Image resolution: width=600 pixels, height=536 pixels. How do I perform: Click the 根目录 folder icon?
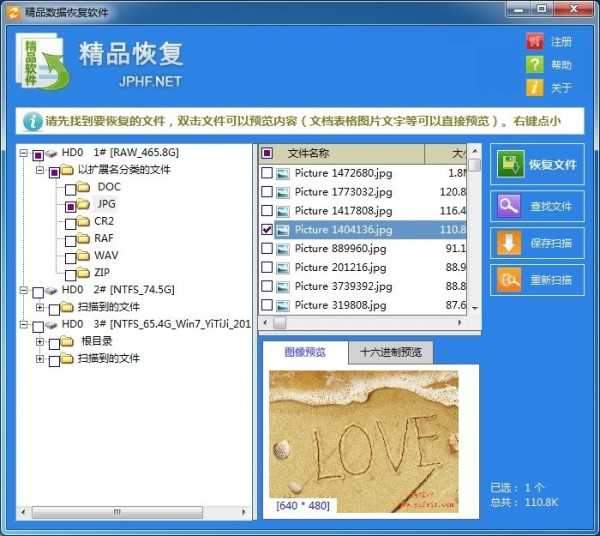click(x=67, y=341)
